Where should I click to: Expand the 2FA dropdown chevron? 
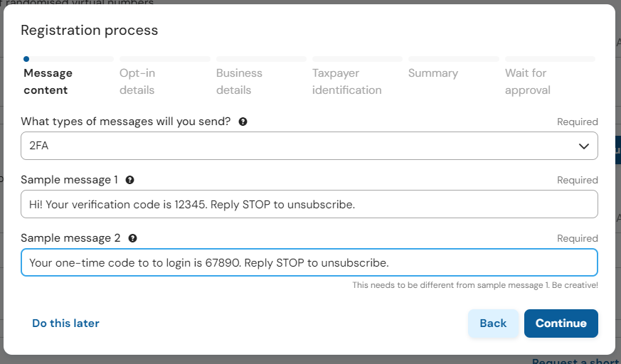(x=583, y=146)
